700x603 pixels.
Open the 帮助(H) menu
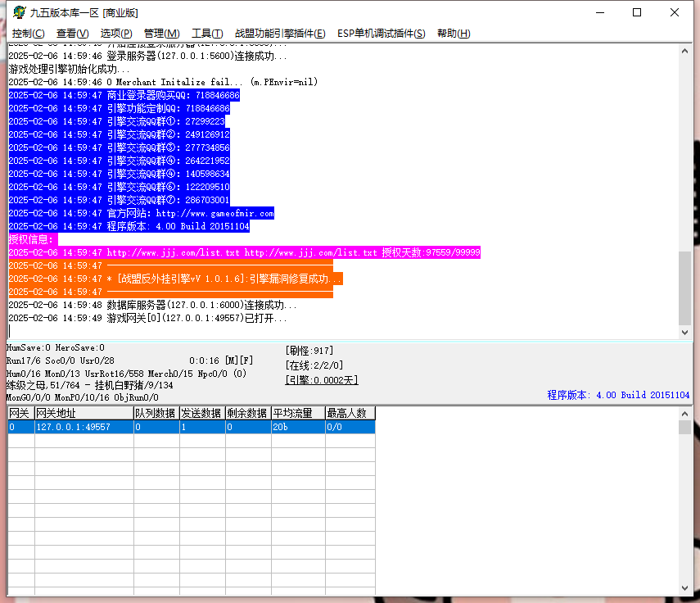454,34
